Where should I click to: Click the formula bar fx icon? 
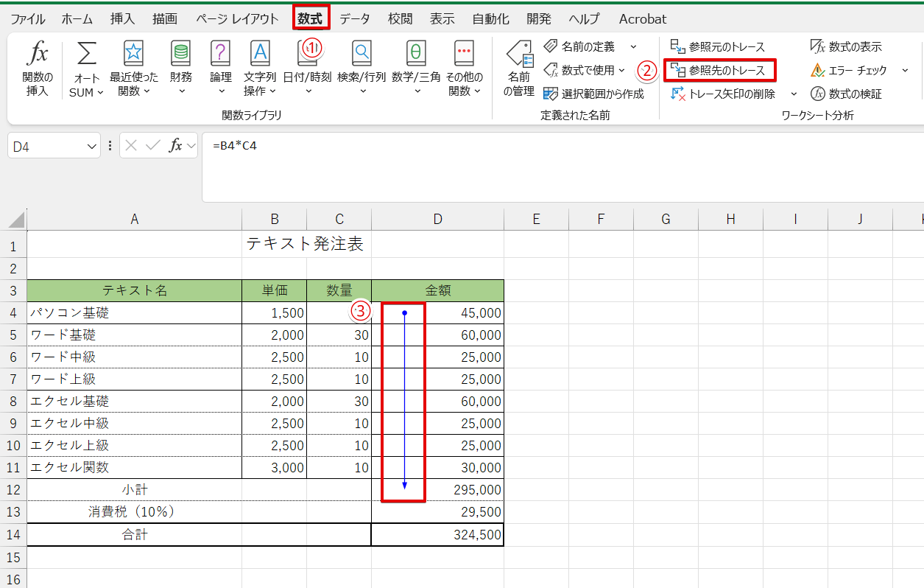[175, 146]
